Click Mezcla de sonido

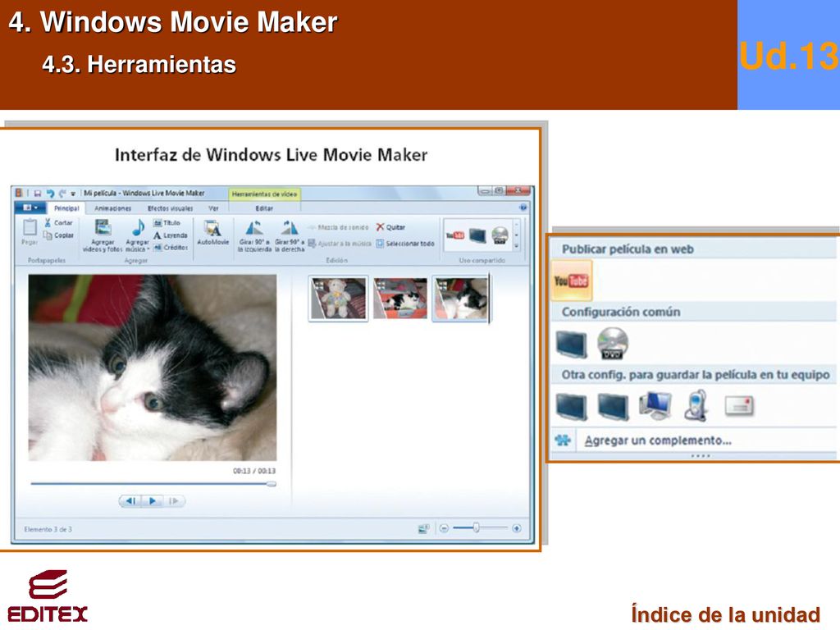pyautogui.click(x=338, y=227)
